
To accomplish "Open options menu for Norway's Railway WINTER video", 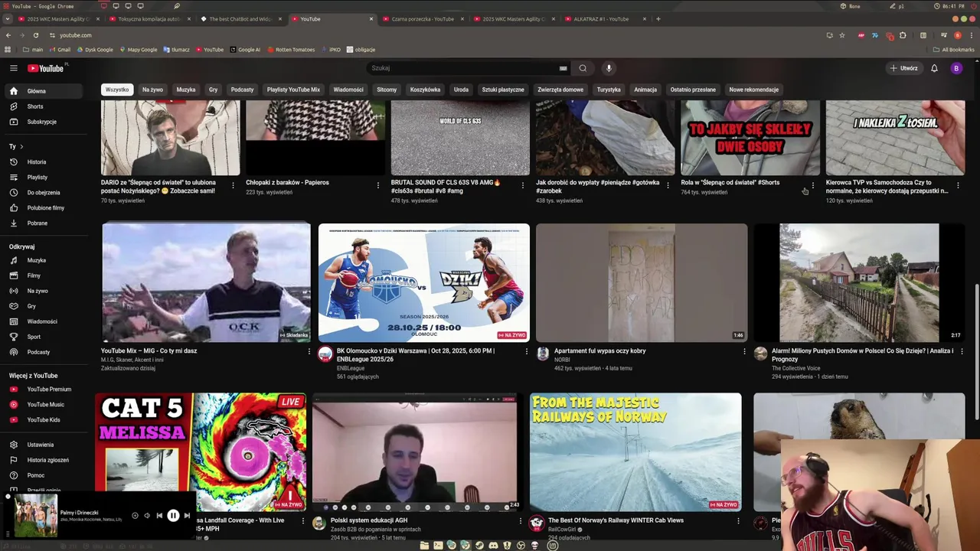I will tap(738, 521).
